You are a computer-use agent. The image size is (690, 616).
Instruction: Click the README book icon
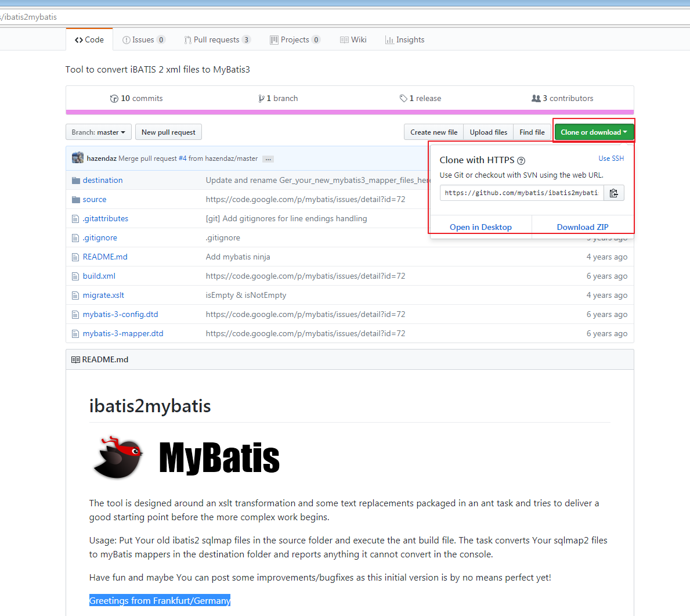(x=75, y=360)
